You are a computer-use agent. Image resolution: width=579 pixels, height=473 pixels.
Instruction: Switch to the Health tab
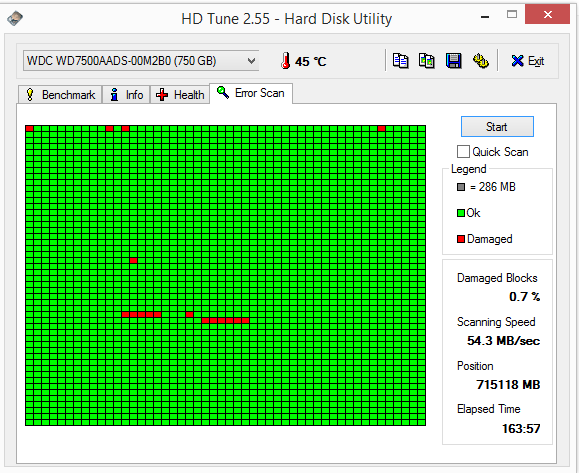(180, 95)
